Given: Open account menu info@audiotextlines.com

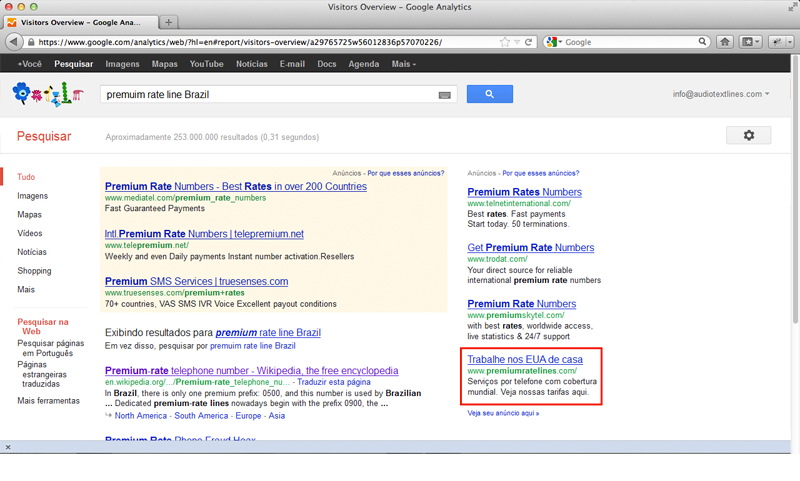Looking at the screenshot, I should coord(720,94).
